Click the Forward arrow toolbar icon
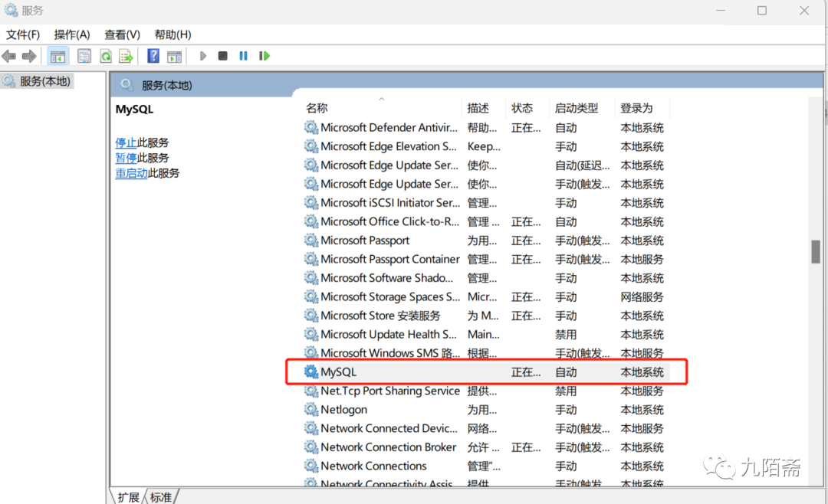This screenshot has height=504, width=828. (29, 56)
